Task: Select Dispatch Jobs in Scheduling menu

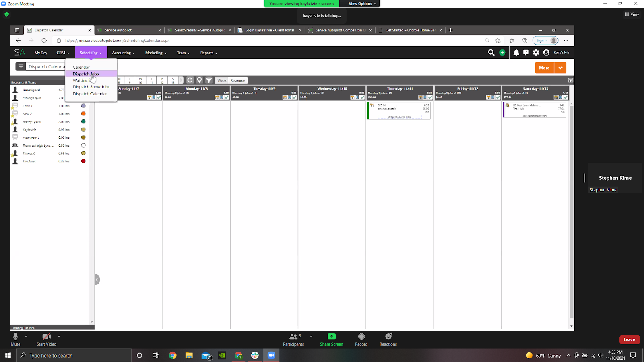Action: tap(86, 74)
